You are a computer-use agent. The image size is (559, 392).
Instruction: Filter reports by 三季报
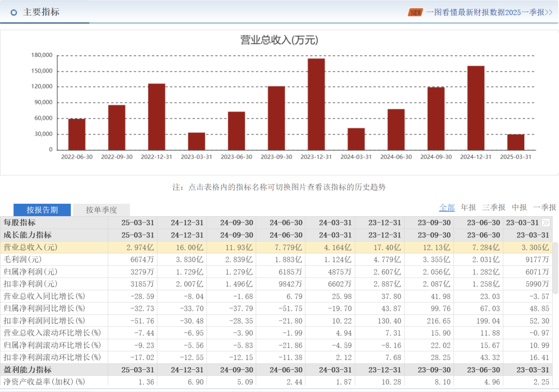(493, 207)
